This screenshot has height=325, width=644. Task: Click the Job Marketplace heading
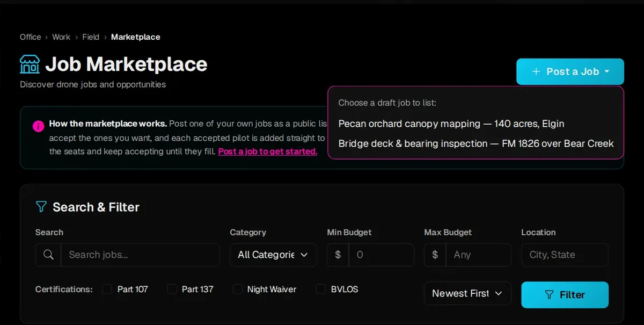point(126,64)
